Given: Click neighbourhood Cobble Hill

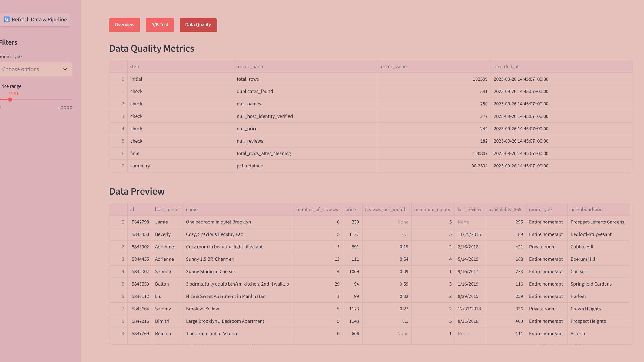Looking at the screenshot, I should 599,247.
